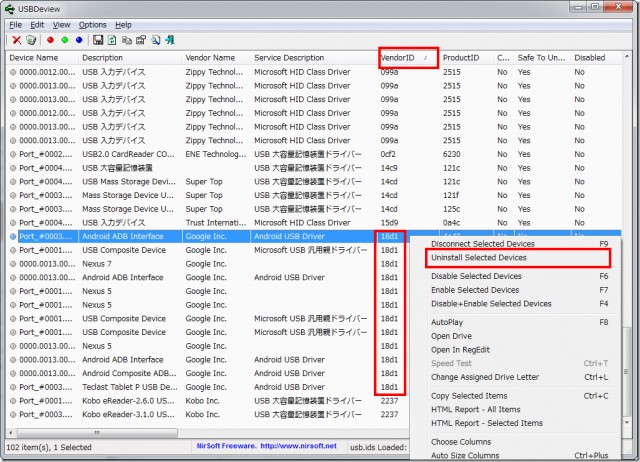Click the vertical scrollbar up arrow
The height and width of the screenshot is (462, 640).
pyautogui.click(x=627, y=57)
